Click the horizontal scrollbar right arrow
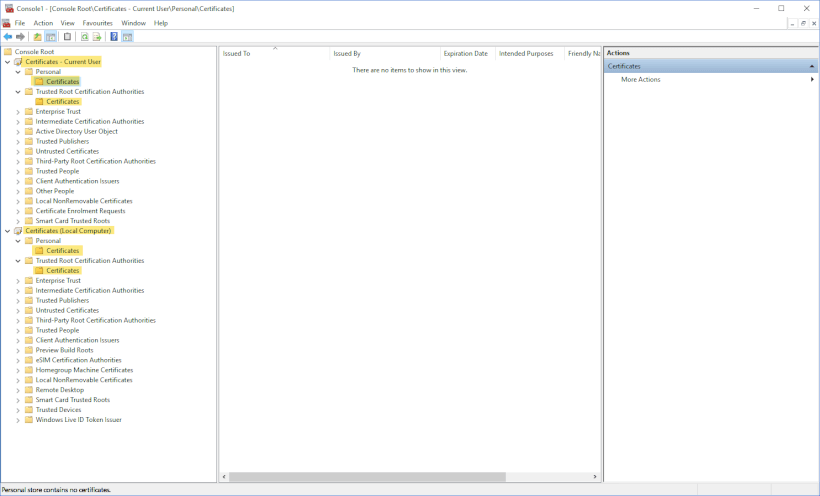Screen dimensions: 820x496 [595, 477]
